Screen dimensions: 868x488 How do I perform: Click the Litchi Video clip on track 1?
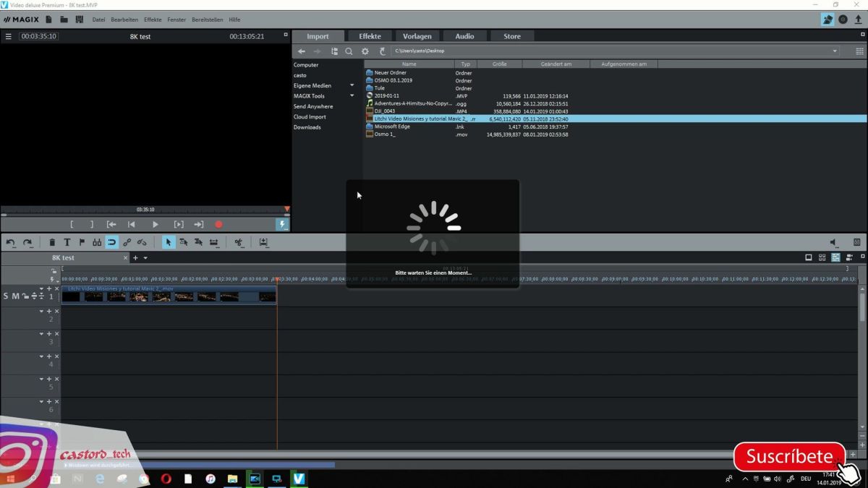click(169, 294)
